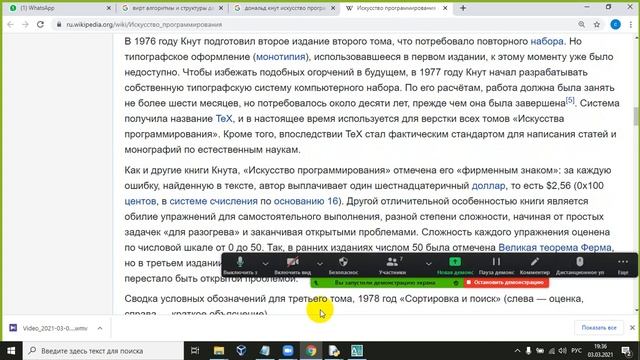
Task: Bookmark this page with the star
Action: click(597, 24)
